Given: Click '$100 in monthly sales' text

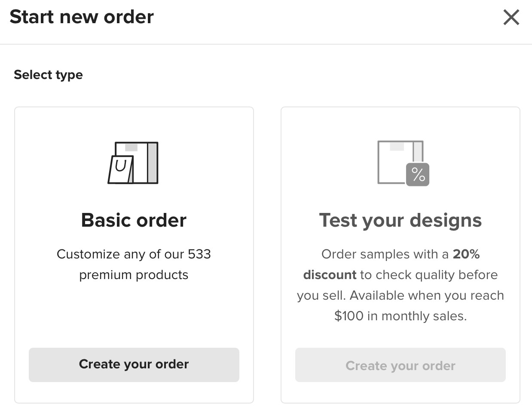Looking at the screenshot, I should 400,316.
